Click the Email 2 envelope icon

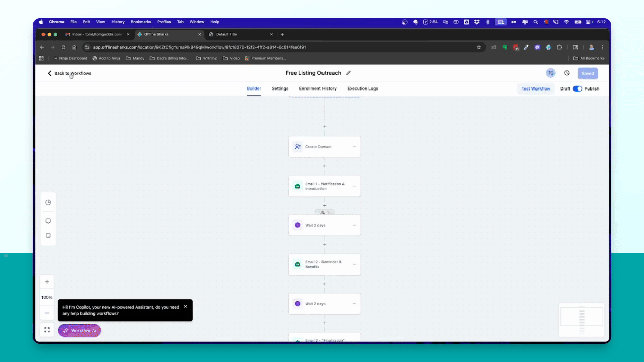click(x=298, y=264)
